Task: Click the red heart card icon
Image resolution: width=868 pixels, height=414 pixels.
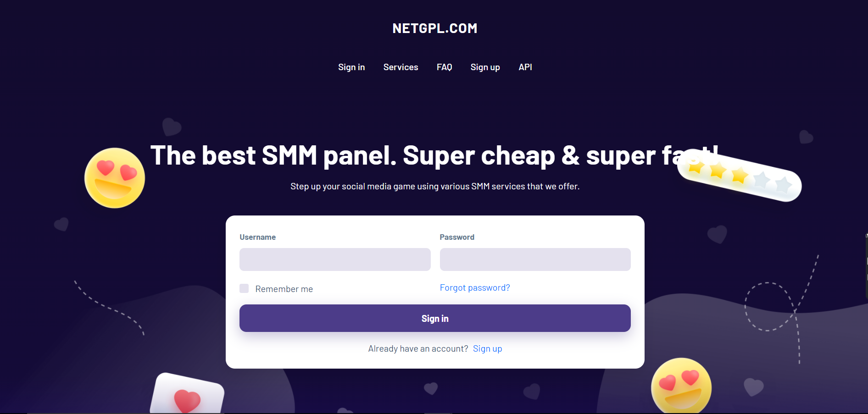Action: (187, 394)
